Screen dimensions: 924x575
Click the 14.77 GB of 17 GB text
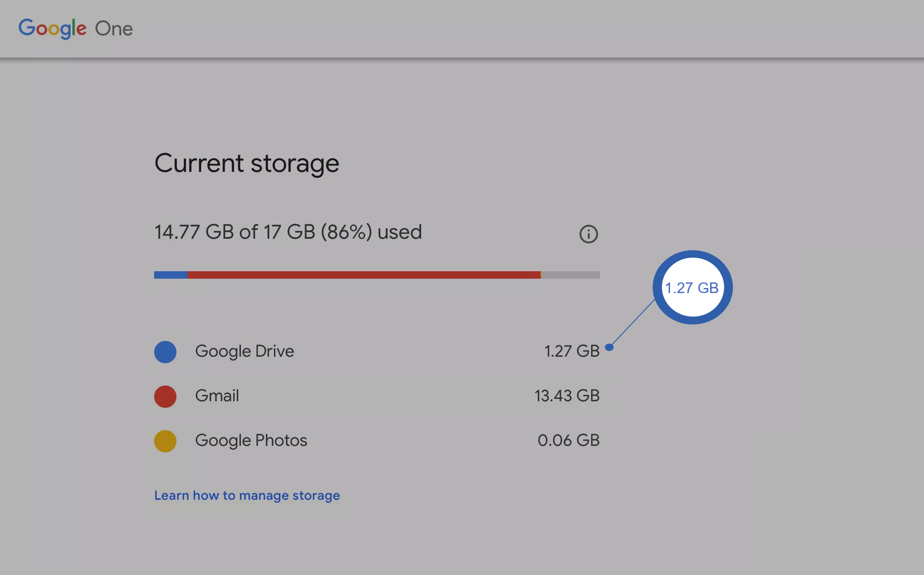[288, 232]
